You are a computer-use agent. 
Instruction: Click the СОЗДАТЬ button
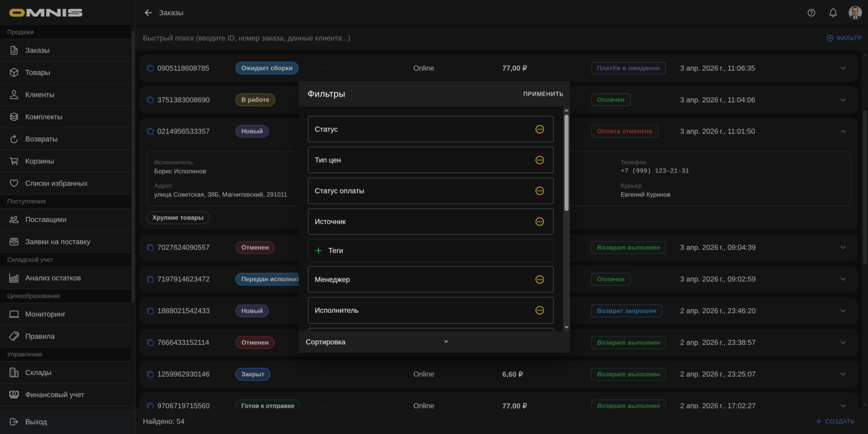point(835,421)
